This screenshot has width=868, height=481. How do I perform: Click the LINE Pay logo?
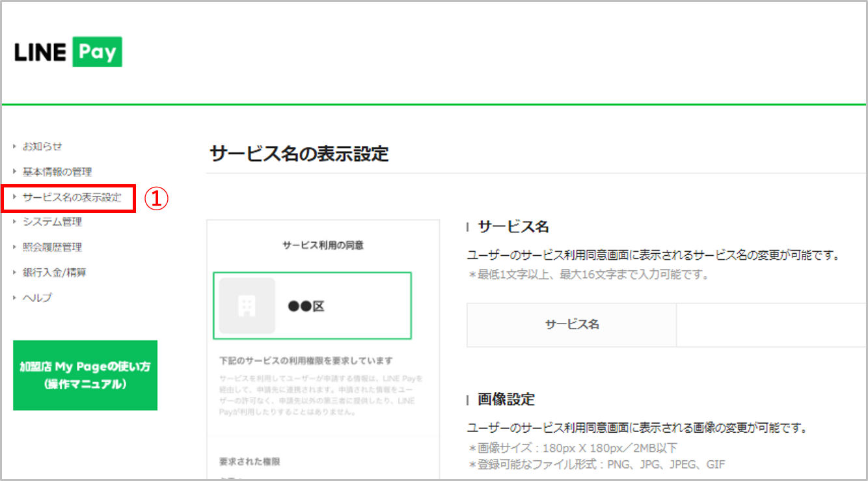click(x=68, y=52)
